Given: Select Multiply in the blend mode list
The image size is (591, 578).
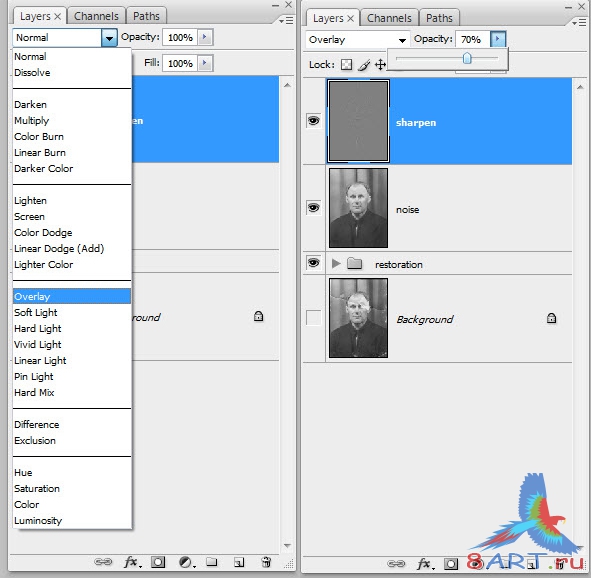Looking at the screenshot, I should 31,121.
